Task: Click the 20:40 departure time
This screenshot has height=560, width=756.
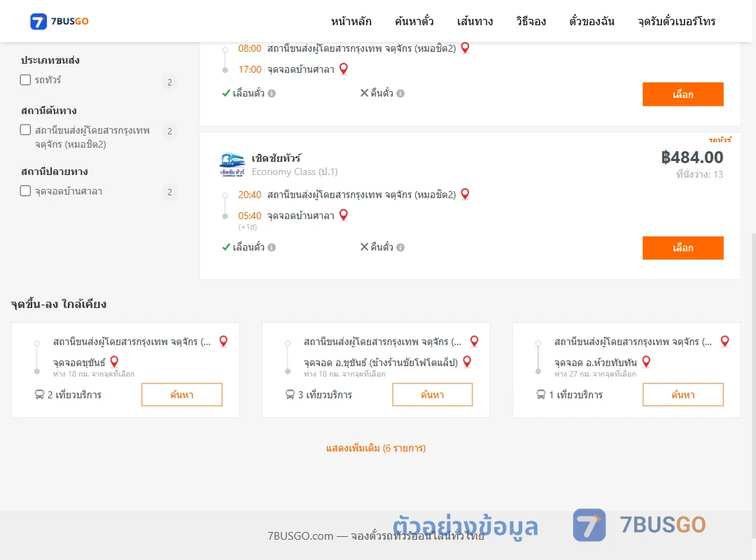Action: point(249,195)
